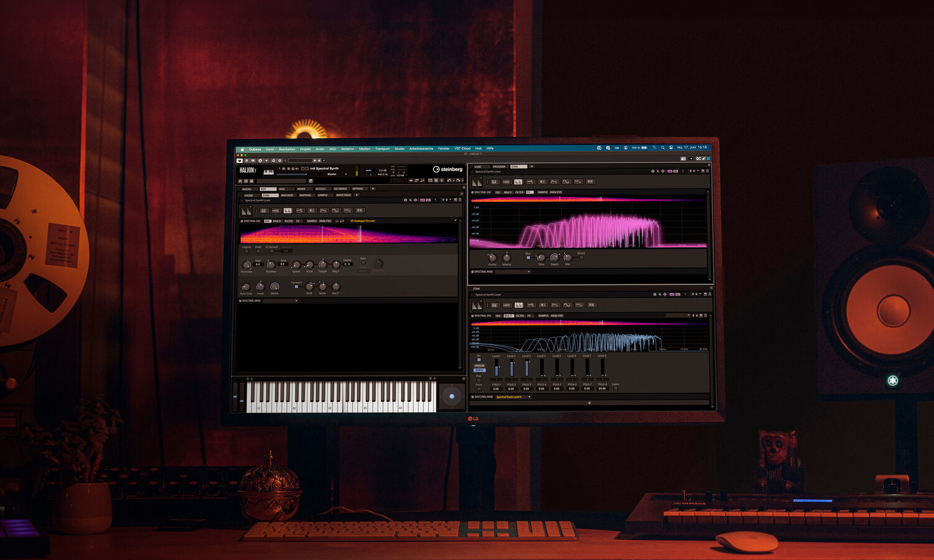Click the Level 3 fader in bottom-right panel

527,368
